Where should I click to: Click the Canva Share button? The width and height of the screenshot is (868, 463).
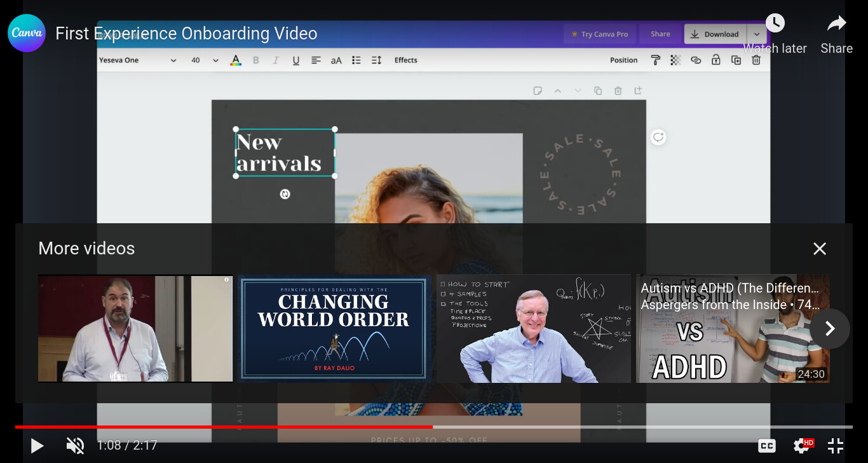660,34
